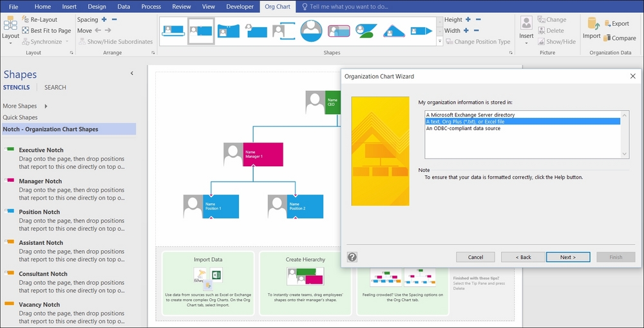Image resolution: width=644 pixels, height=328 pixels.
Task: Click the Tell me search box
Action: [346, 6]
